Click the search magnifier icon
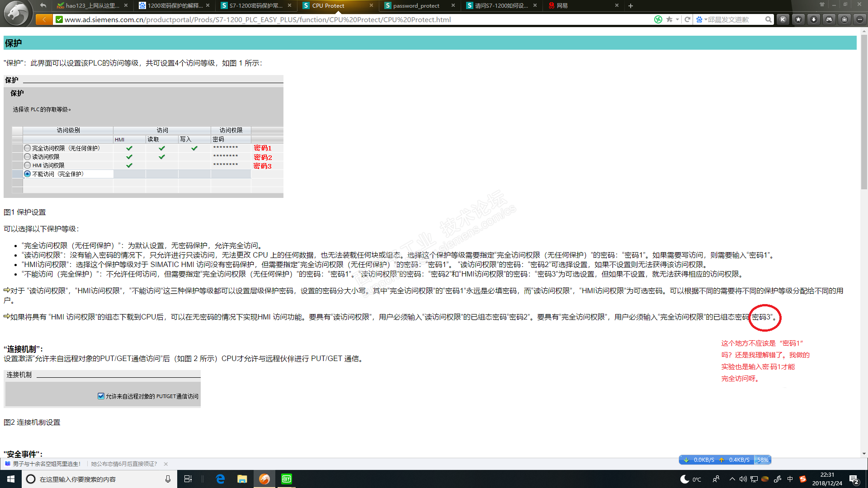This screenshot has height=488, width=868. coord(768,19)
